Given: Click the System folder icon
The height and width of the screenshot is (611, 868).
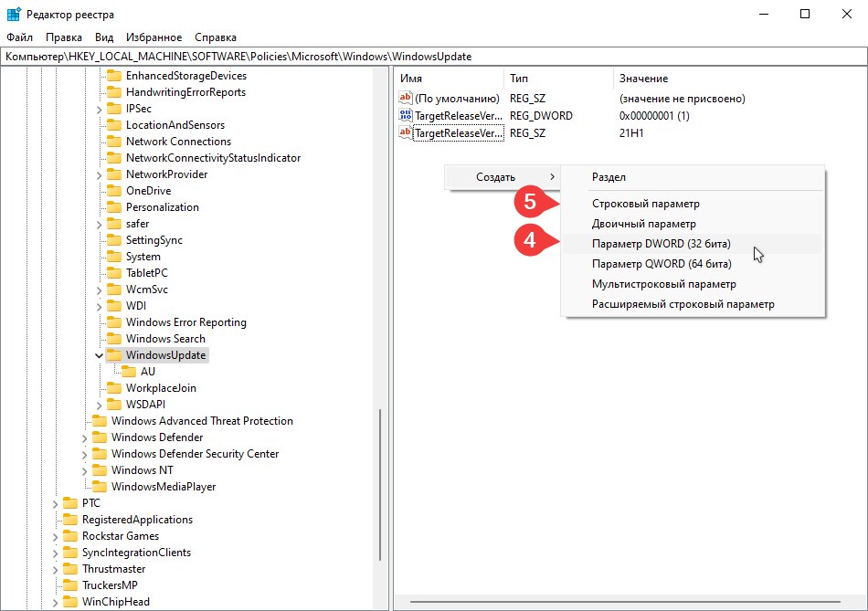Looking at the screenshot, I should click(x=114, y=257).
